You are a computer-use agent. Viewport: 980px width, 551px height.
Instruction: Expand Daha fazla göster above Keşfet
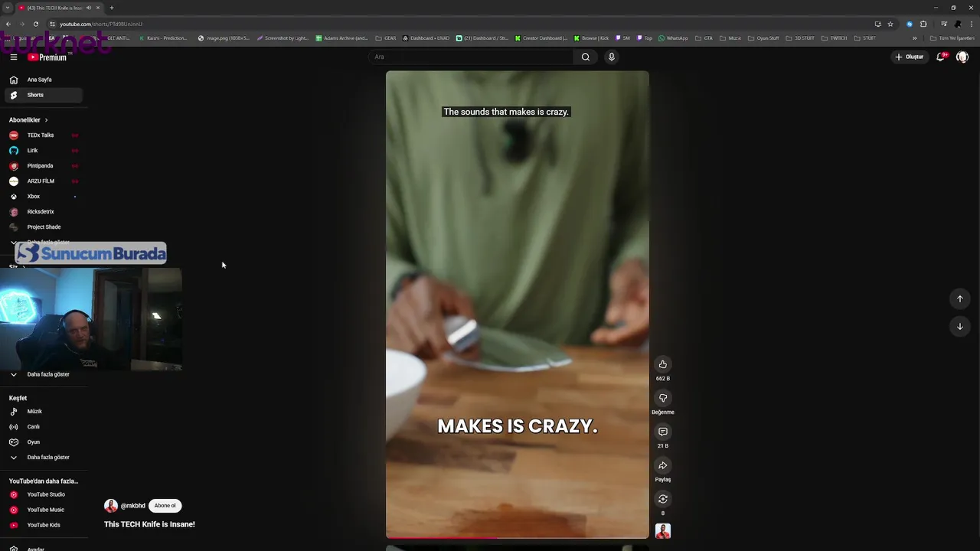[x=42, y=374]
